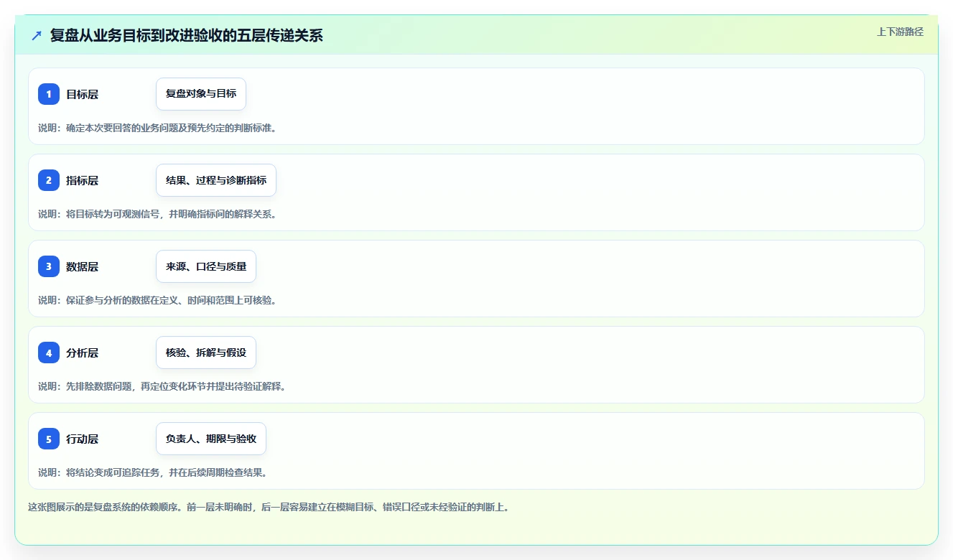Click the 分析层 layer label
The height and width of the screenshot is (560, 953).
pos(82,353)
